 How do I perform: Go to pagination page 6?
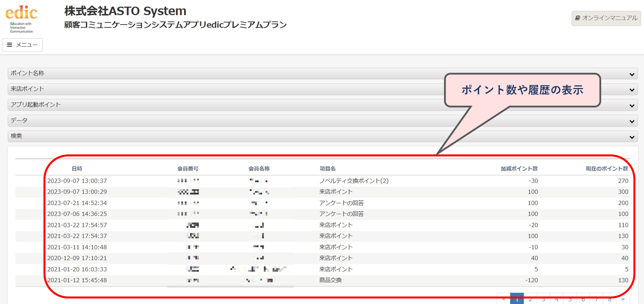(x=583, y=299)
